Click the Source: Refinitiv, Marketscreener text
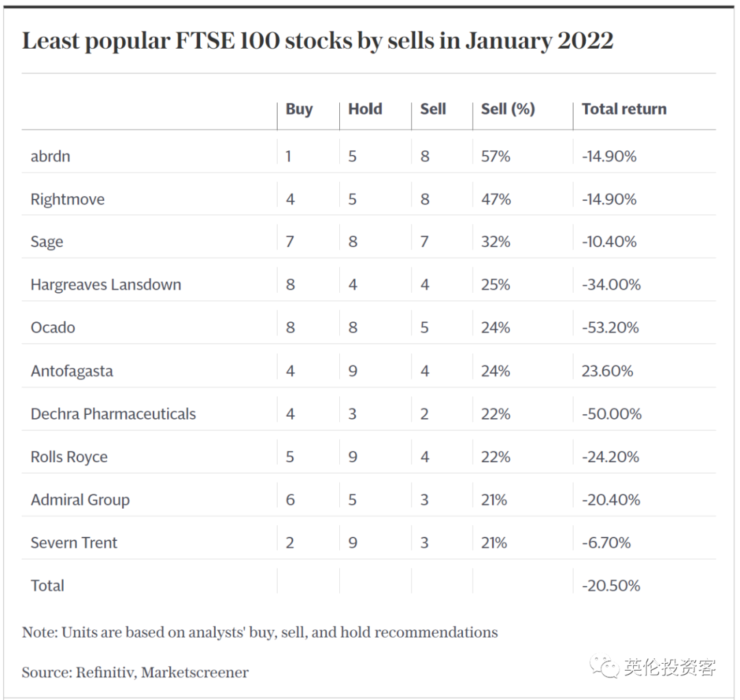The image size is (740, 700). click(135, 672)
